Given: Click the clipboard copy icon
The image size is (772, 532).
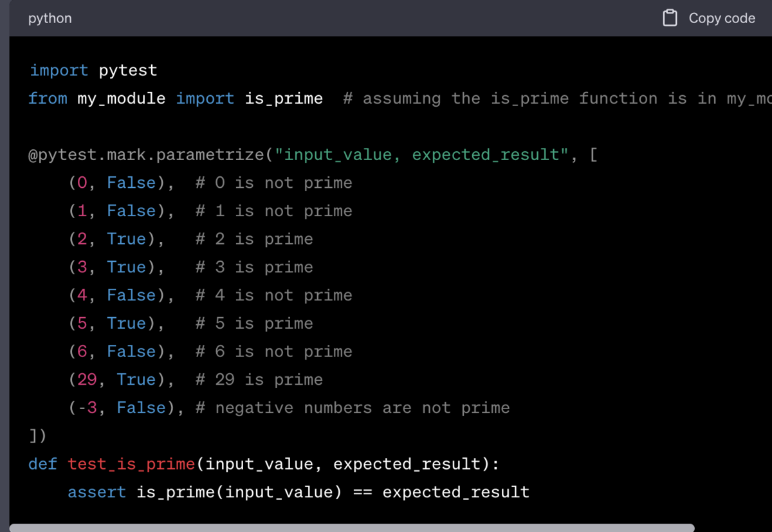Looking at the screenshot, I should (670, 18).
